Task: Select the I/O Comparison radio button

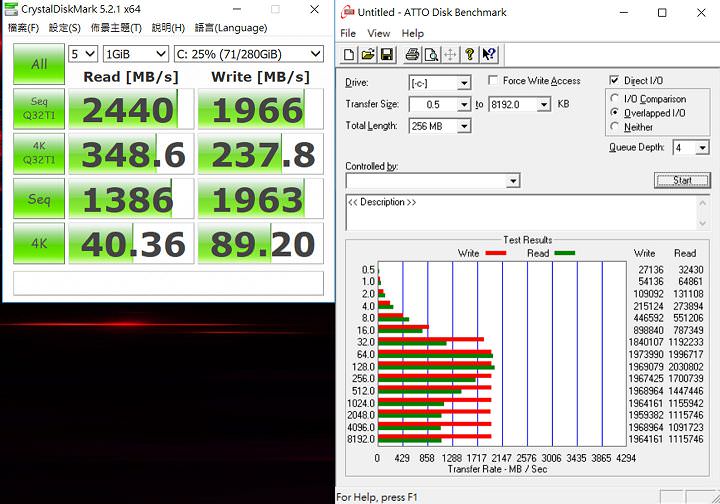Action: click(x=615, y=99)
